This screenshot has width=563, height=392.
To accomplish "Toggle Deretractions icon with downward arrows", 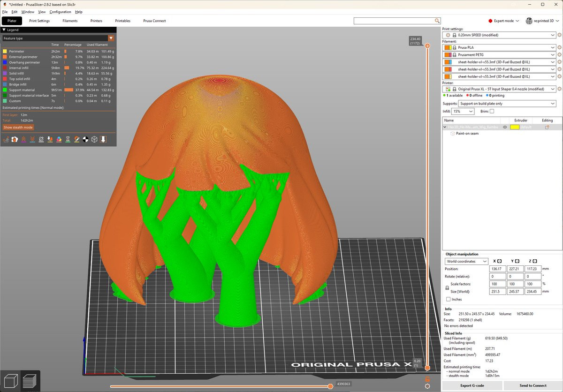I will [32, 139].
